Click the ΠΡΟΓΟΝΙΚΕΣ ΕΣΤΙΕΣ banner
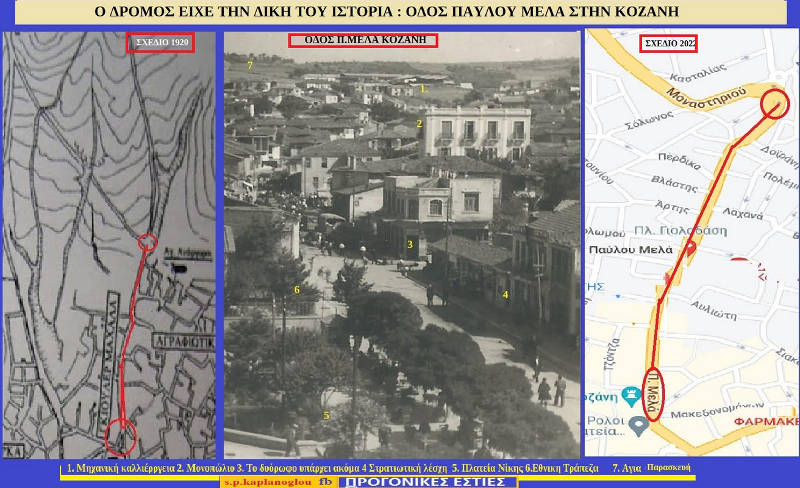The height and width of the screenshot is (488, 800). point(430,482)
